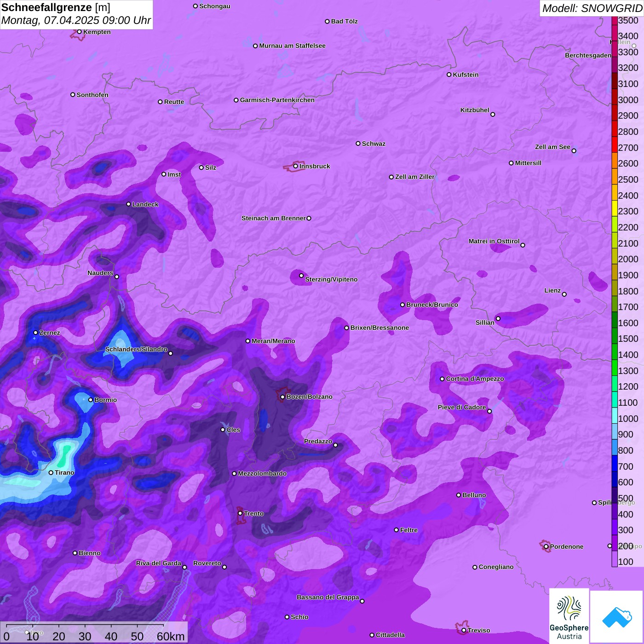Click the Landeck marker dot
Screen dimensions: 644x644
[128, 204]
